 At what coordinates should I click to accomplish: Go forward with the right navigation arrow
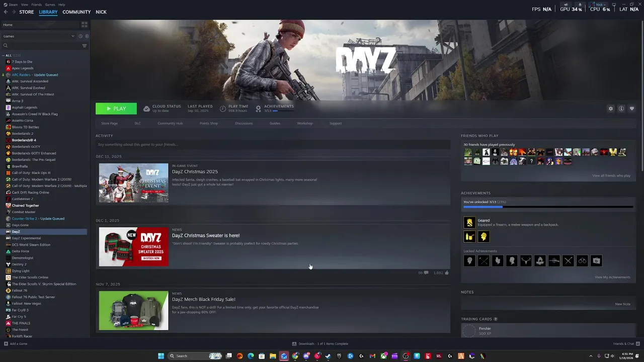pyautogui.click(x=13, y=12)
